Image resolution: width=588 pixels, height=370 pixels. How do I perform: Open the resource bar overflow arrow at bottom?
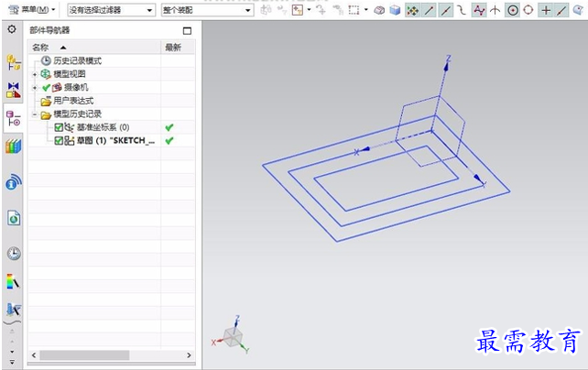coord(12,362)
